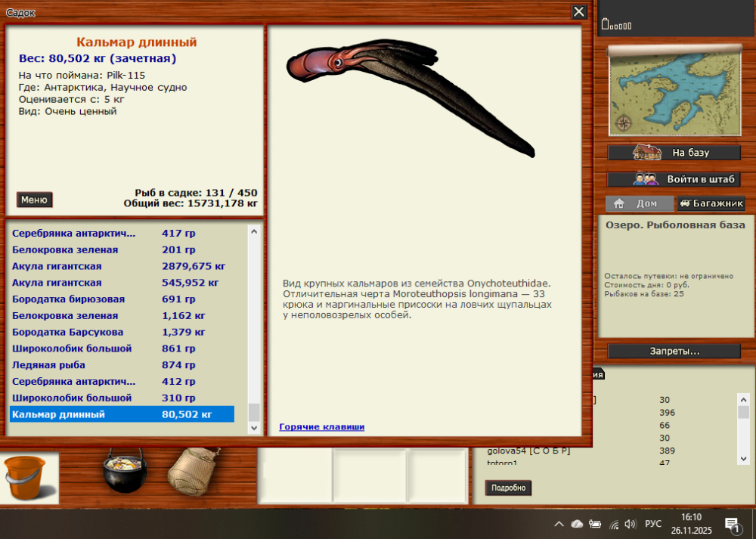Click the volume icon in the system tray

(x=631, y=522)
